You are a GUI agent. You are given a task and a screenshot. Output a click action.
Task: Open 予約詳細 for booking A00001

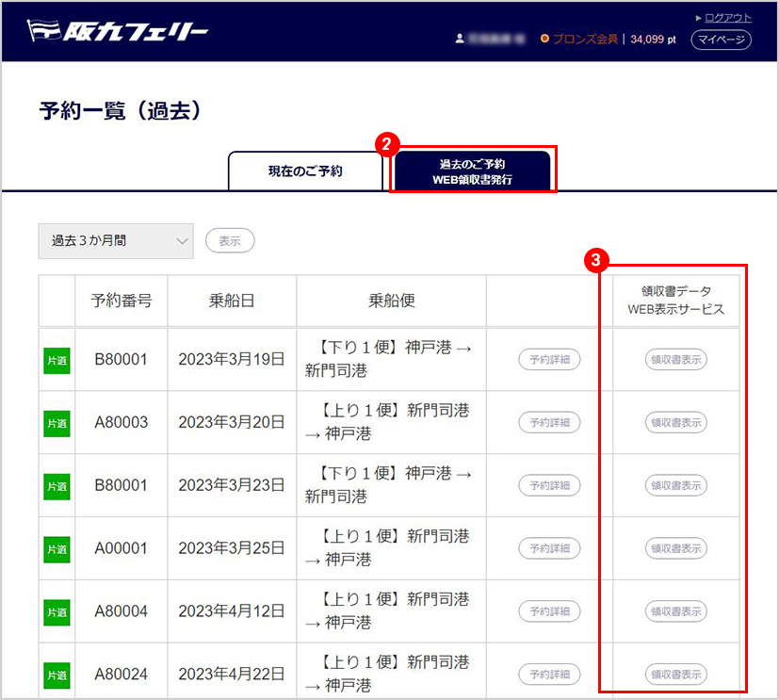(x=549, y=548)
